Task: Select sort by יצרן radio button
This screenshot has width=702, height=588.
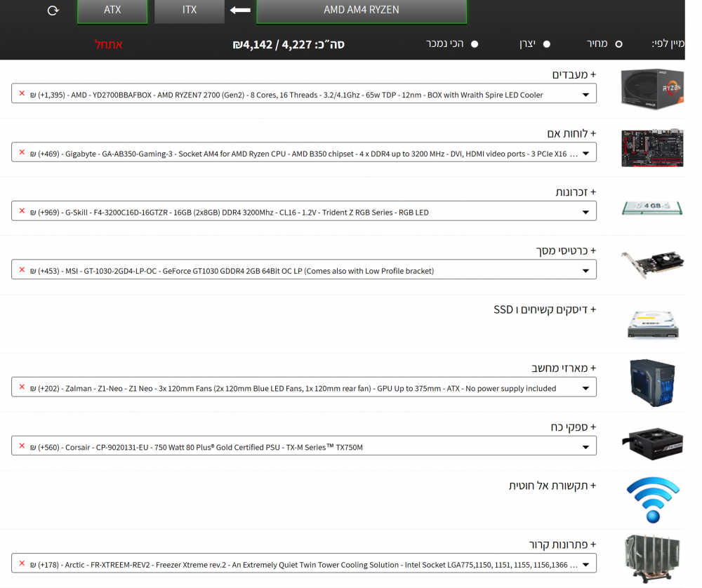Action: [x=547, y=44]
